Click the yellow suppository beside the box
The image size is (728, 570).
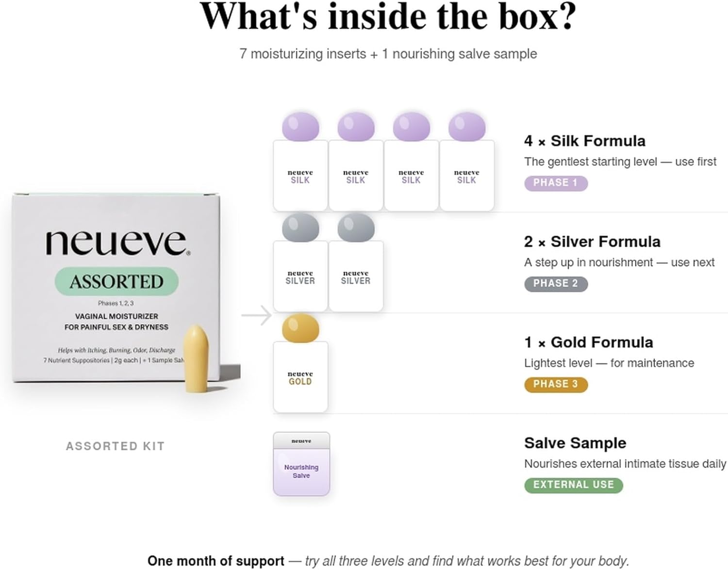[x=197, y=358]
